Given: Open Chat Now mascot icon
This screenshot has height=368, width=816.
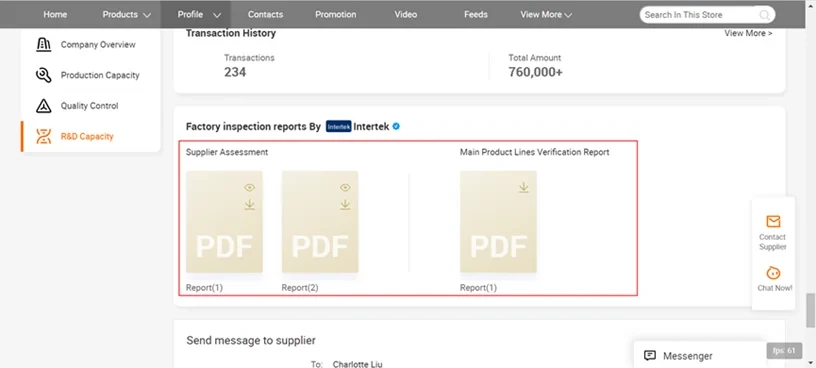Looking at the screenshot, I should click(x=773, y=272).
